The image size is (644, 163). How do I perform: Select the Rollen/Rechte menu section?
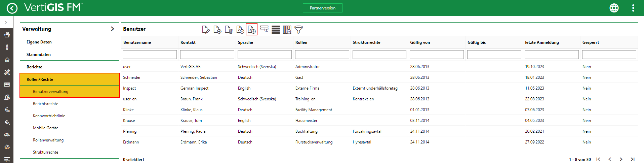click(x=70, y=79)
